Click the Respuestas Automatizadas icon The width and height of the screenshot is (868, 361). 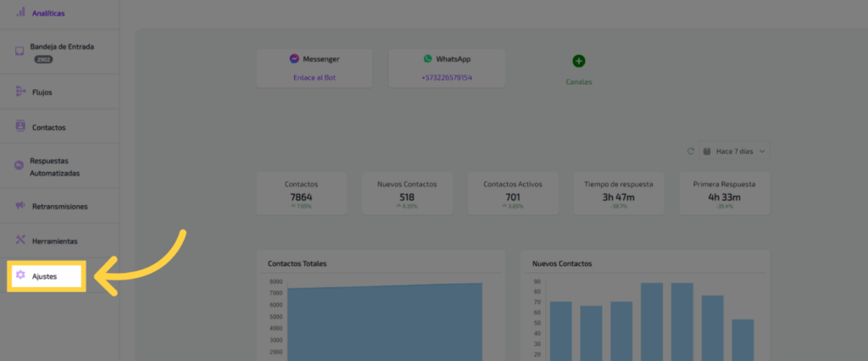[19, 166]
